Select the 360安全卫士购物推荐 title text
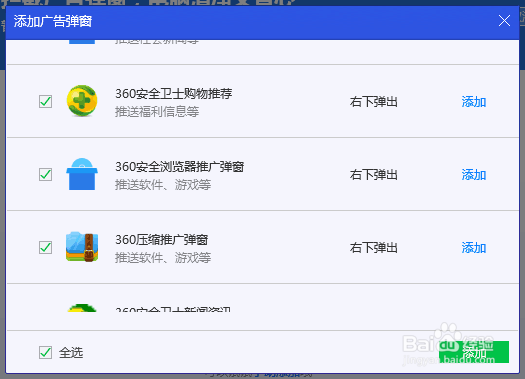Image resolution: width=525 pixels, height=379 pixels. 173,94
